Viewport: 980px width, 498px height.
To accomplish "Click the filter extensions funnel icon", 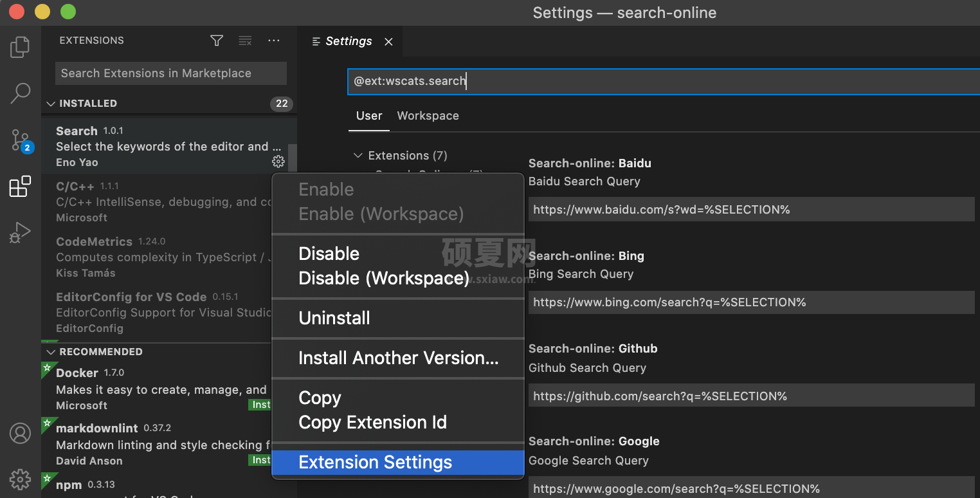I will tap(217, 41).
